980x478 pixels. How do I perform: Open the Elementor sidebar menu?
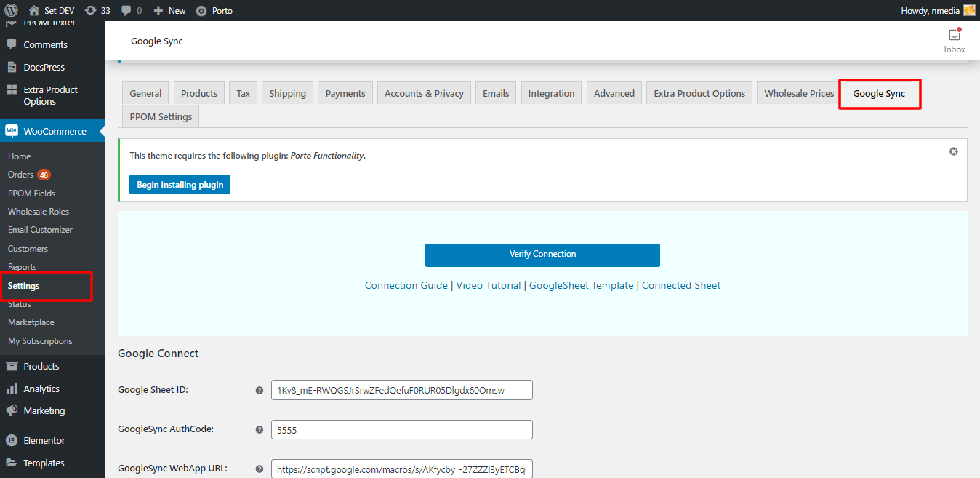pos(44,440)
